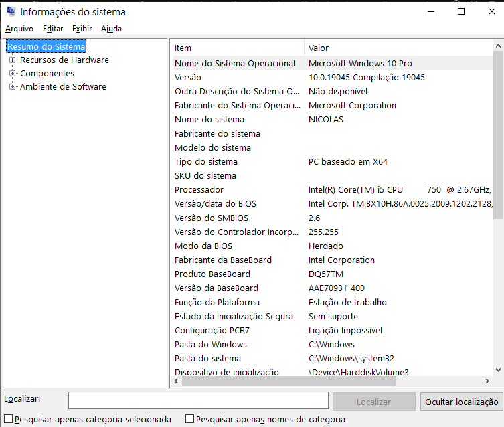Expand the Recursos de Hardware node
The height and width of the screenshot is (427, 504).
(x=12, y=60)
